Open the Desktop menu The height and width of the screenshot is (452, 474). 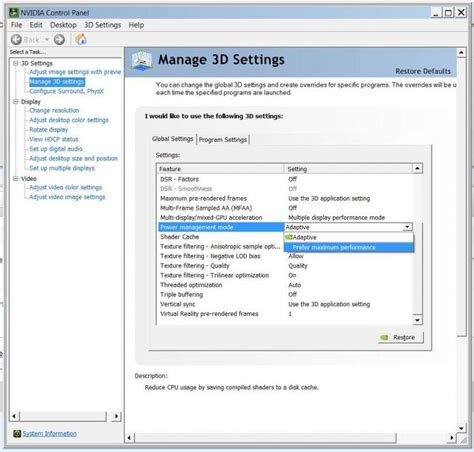pyautogui.click(x=63, y=25)
